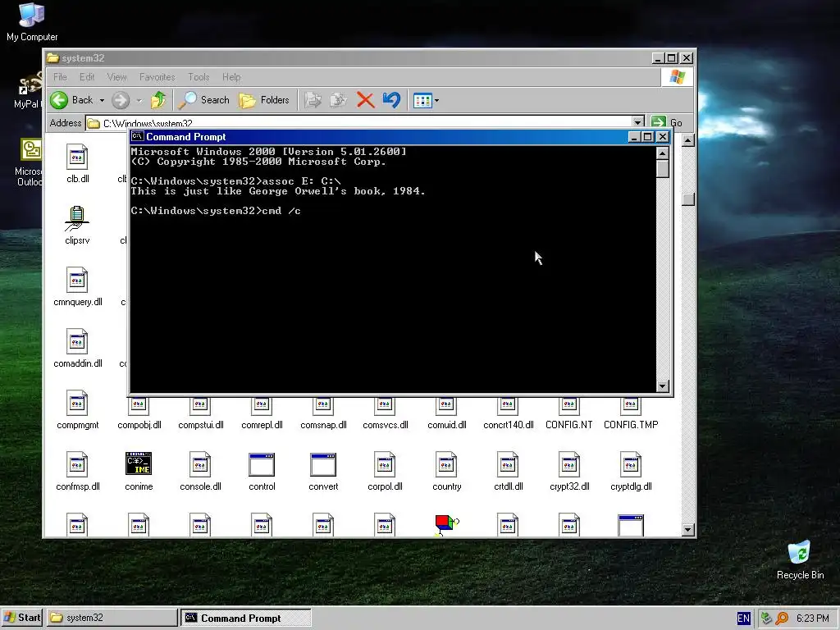Expand the address bar dropdown arrow
Screen dimensions: 840x630
pos(637,123)
